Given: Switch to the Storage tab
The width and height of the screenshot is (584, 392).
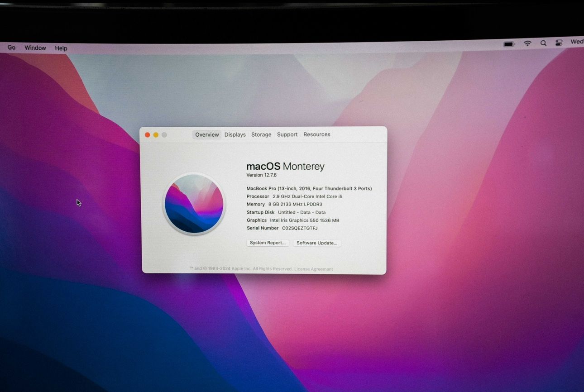Looking at the screenshot, I should [261, 135].
